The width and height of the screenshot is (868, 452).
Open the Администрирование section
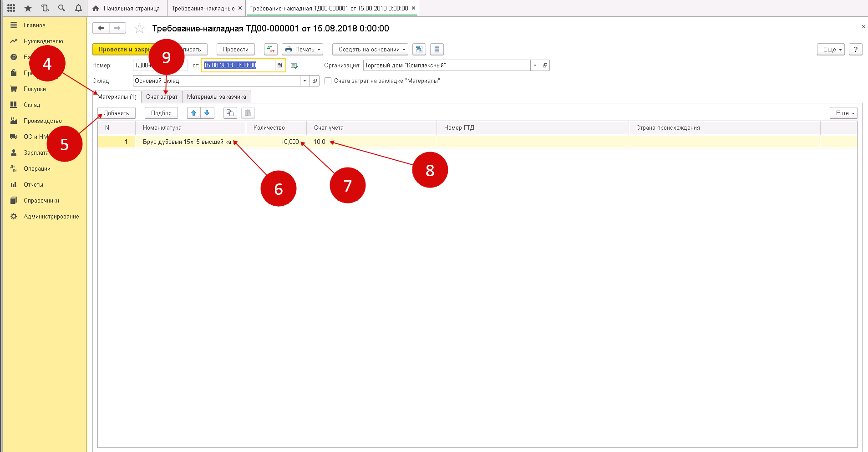coord(51,217)
